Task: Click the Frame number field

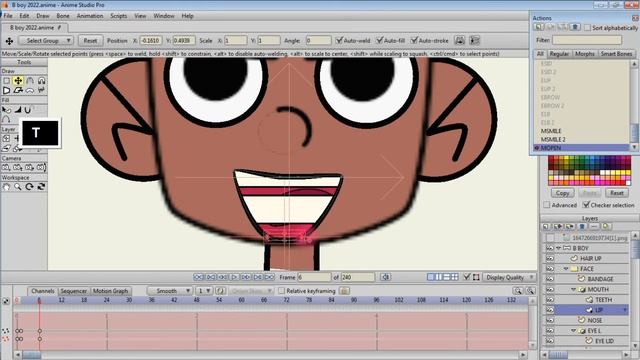Action: click(314, 277)
